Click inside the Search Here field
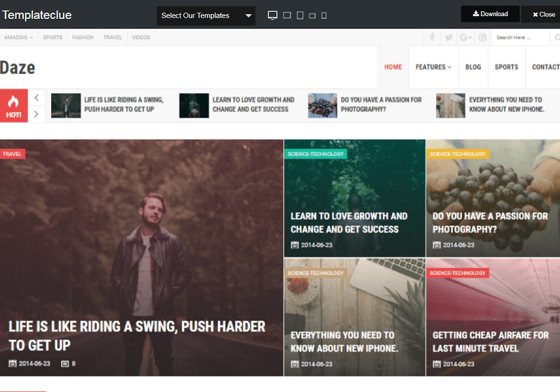560x392 pixels. pos(521,37)
